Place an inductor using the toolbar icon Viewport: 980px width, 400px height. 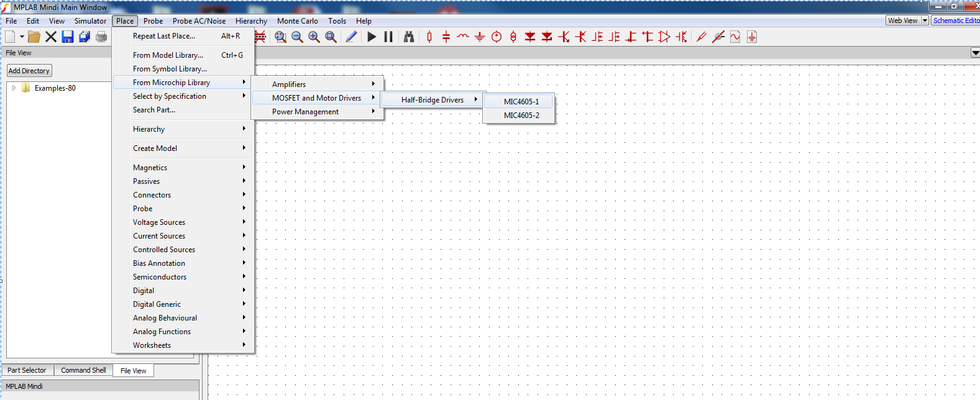[463, 37]
